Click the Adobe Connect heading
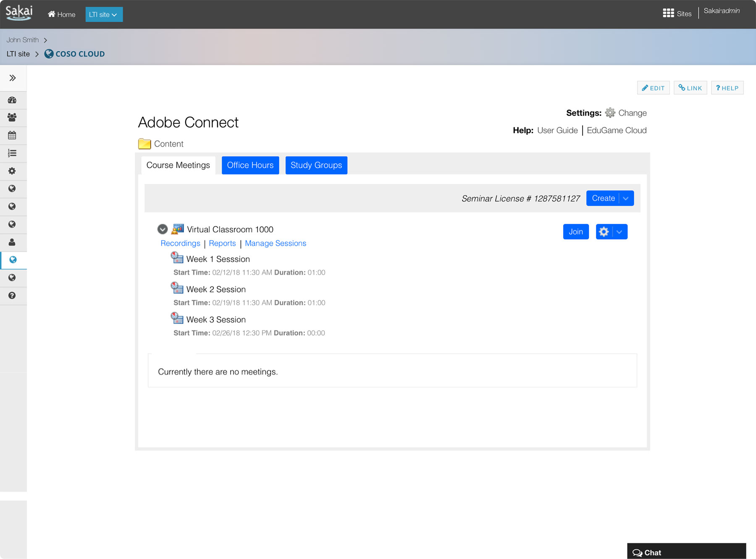Screen dimensions: 756x559 [188, 122]
